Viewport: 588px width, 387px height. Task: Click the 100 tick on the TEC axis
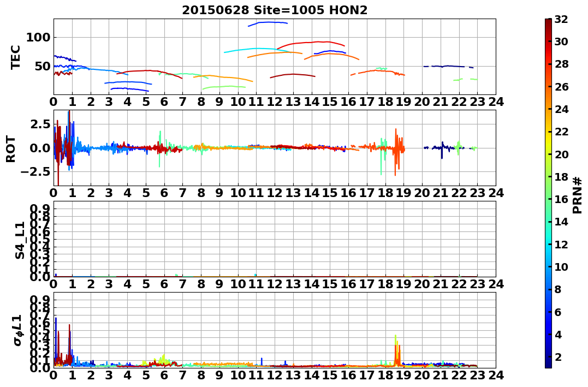click(38, 38)
